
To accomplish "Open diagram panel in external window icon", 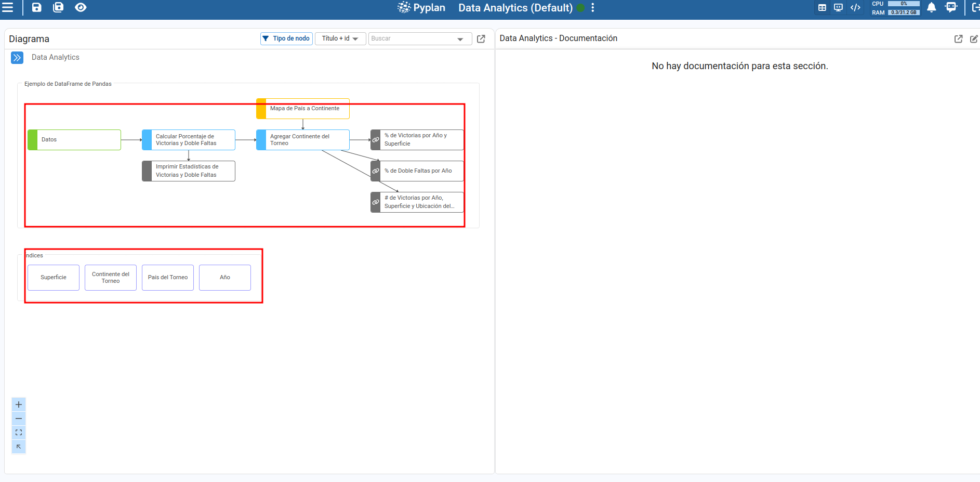I will 481,39.
